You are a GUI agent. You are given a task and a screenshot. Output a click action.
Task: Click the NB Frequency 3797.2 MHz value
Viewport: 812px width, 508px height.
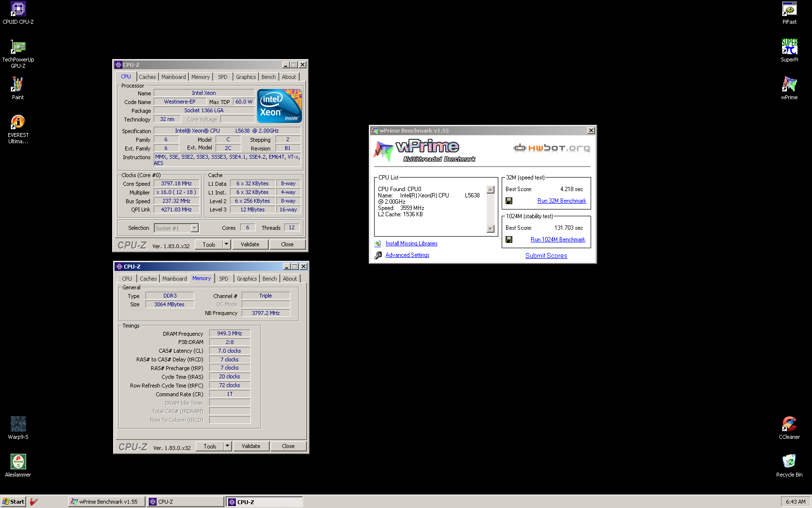(x=266, y=313)
